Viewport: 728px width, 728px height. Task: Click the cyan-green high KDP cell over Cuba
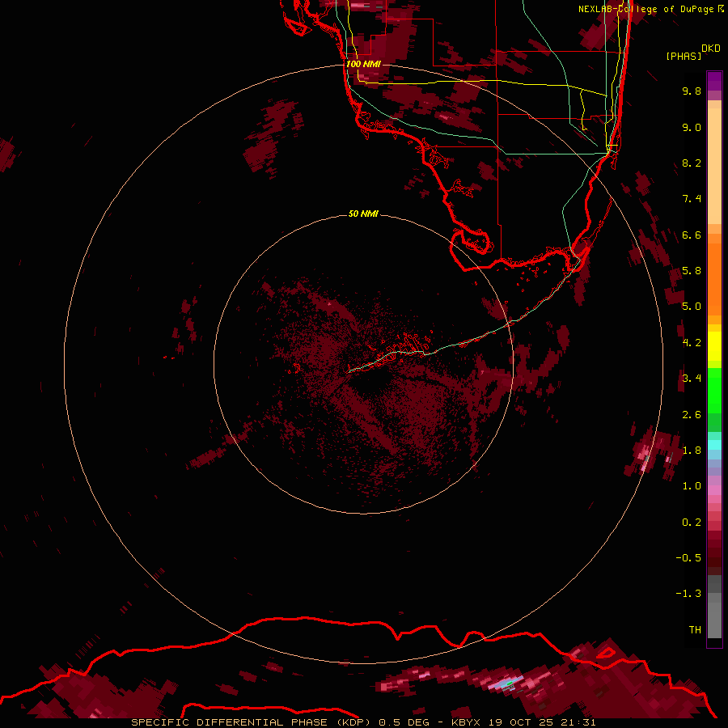tap(507, 684)
